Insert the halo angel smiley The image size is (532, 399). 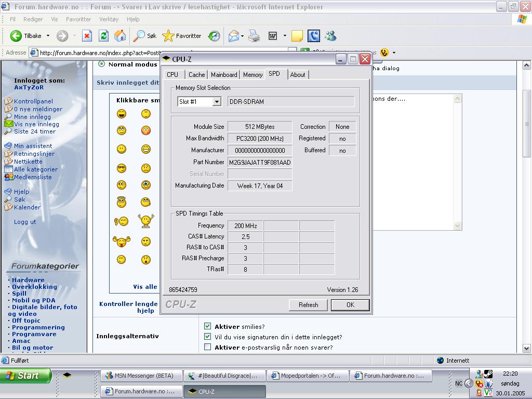[122, 202]
